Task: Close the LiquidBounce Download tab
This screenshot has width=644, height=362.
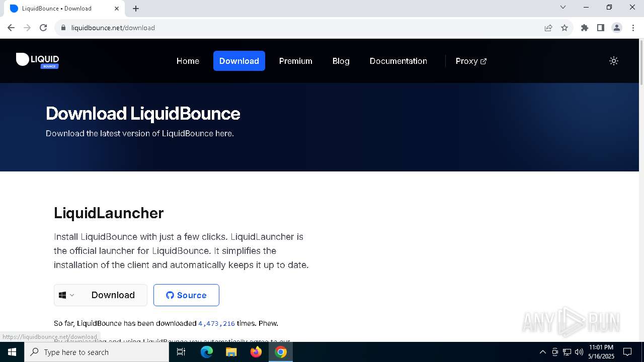Action: pos(117,9)
